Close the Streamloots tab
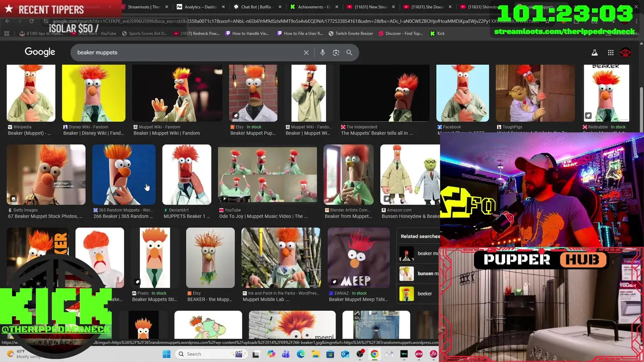The height and width of the screenshot is (362, 644). (x=167, y=7)
